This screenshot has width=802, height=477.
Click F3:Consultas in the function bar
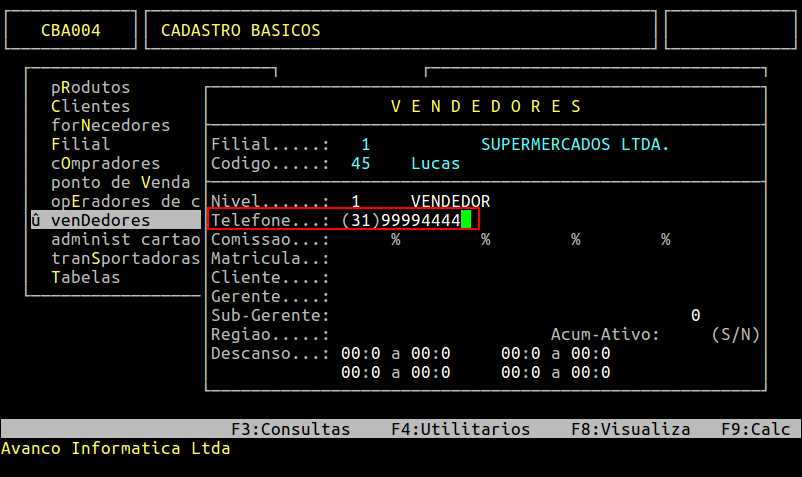pos(291,429)
